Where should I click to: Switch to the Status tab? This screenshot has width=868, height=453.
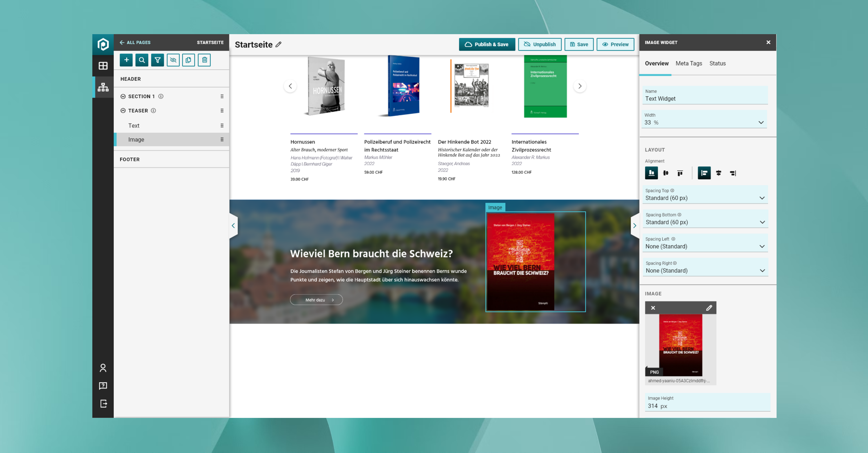[x=717, y=63]
